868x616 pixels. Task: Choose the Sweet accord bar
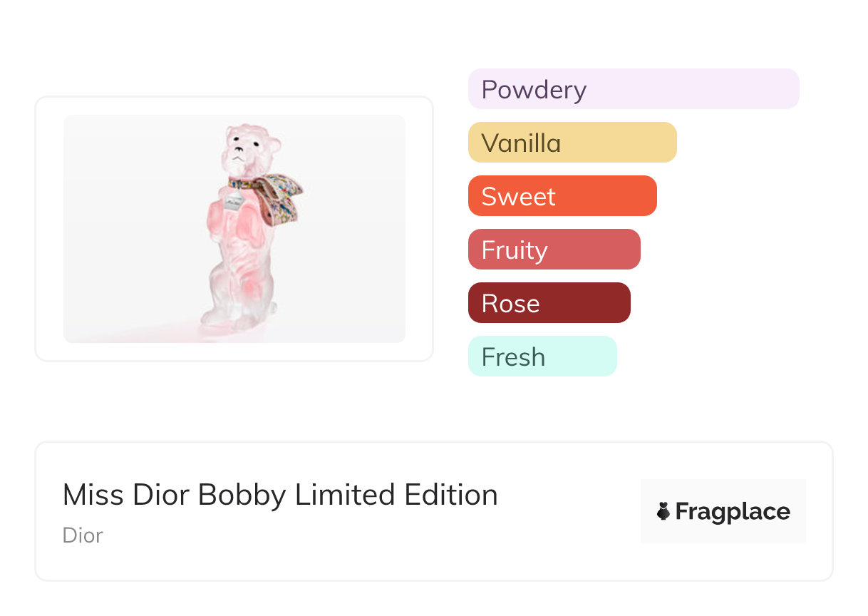tap(562, 196)
